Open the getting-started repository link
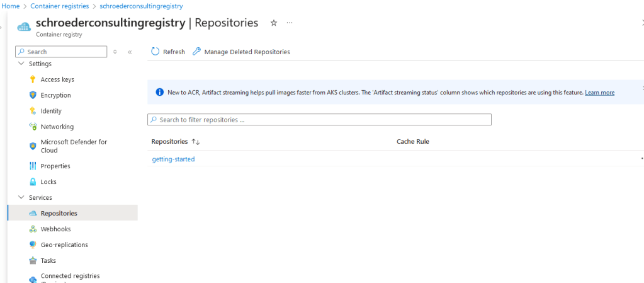 point(173,159)
